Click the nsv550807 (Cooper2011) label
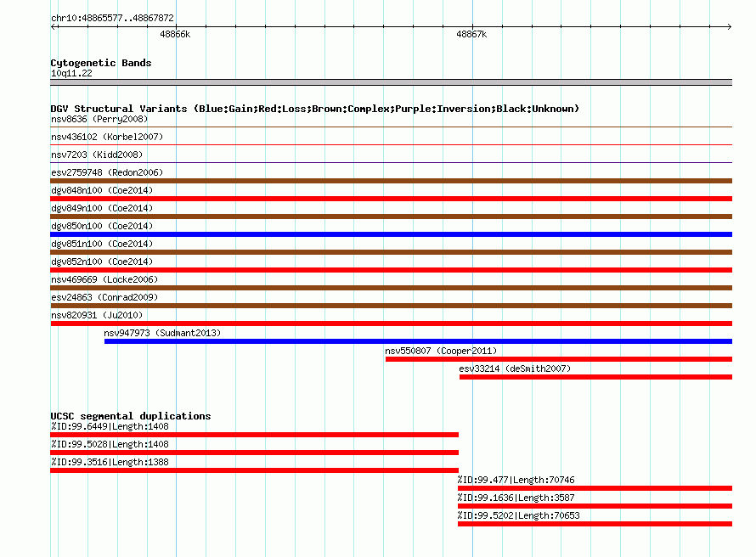 tap(441, 351)
